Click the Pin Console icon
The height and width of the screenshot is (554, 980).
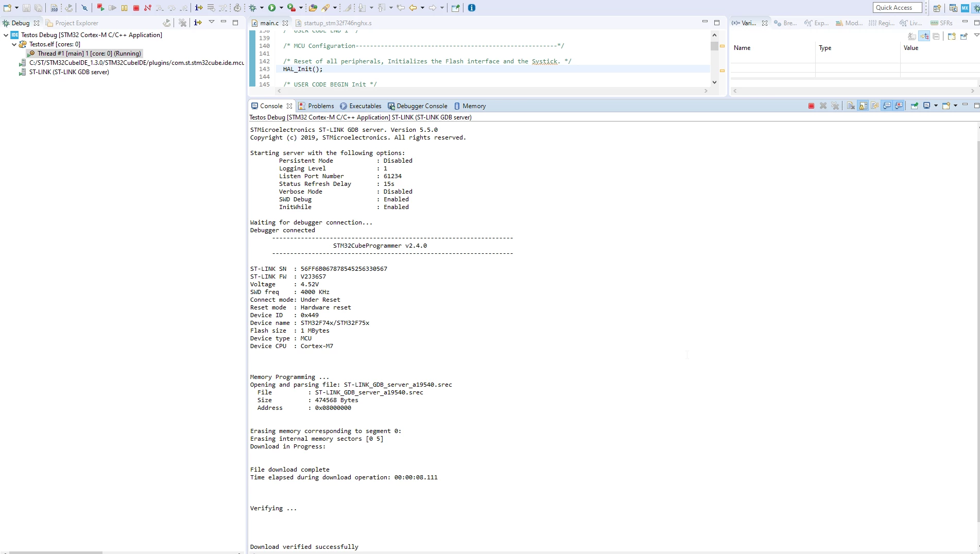[x=915, y=106]
